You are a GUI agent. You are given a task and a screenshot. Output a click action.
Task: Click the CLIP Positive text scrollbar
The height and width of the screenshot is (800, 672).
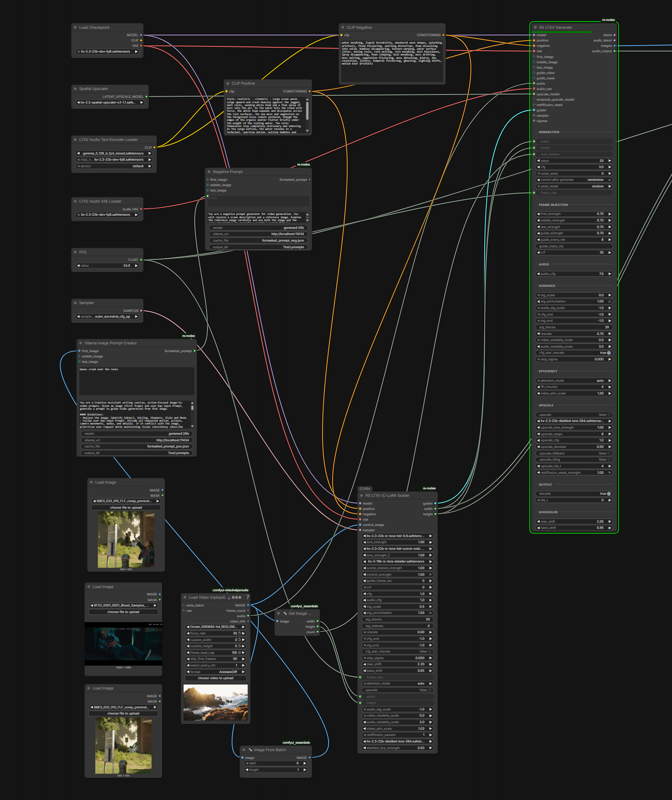click(x=307, y=111)
